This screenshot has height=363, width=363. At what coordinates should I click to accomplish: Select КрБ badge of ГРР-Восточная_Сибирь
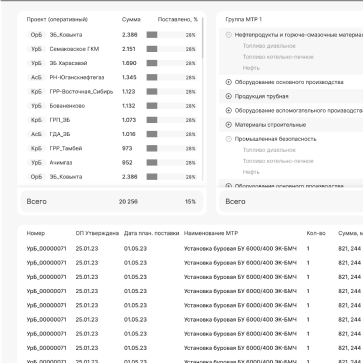[x=36, y=92]
